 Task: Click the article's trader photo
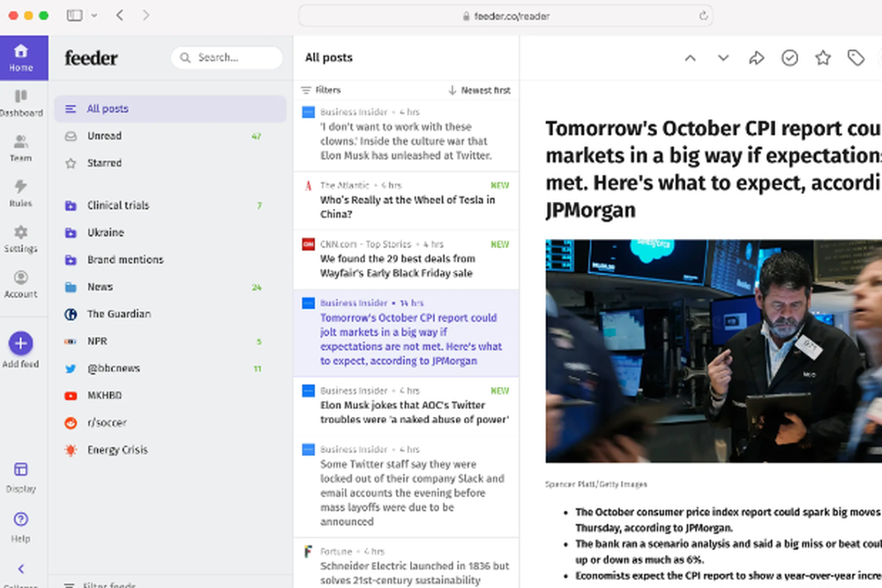point(714,352)
